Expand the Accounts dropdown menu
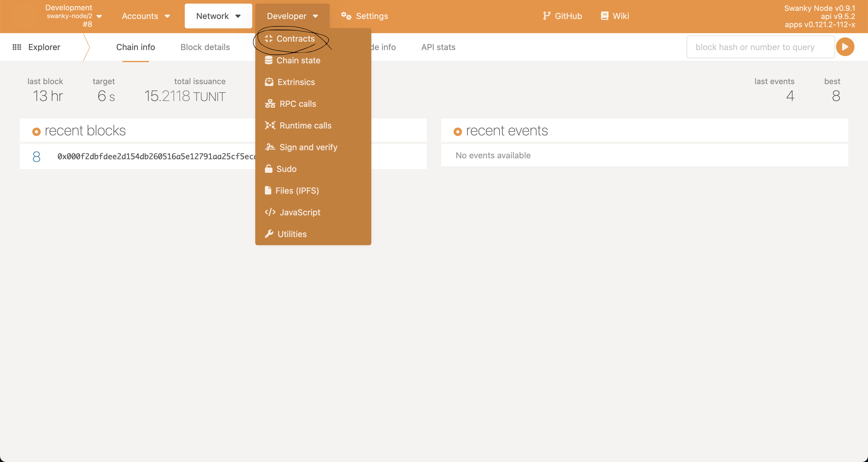The height and width of the screenshot is (462, 868). [x=146, y=16]
